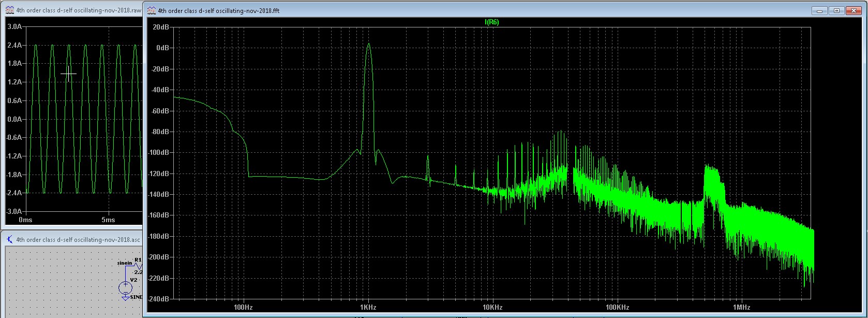Image resolution: width=868 pixels, height=318 pixels.
Task: Click the 0.0A label in waveform window
Action: [x=14, y=119]
